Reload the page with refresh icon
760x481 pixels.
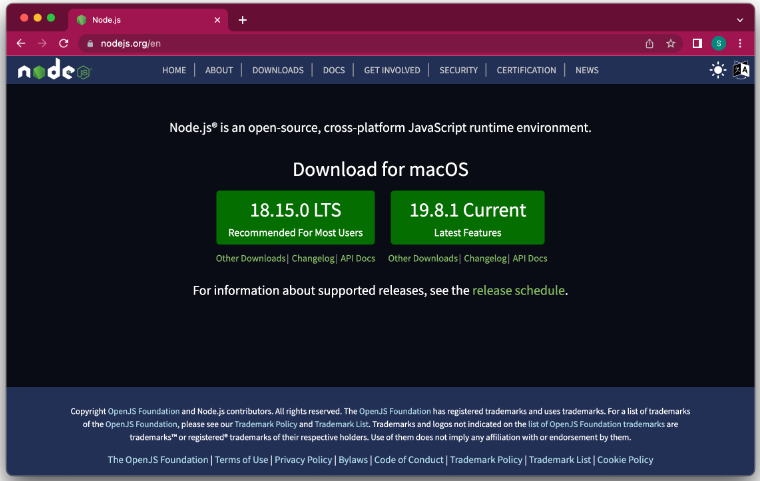[x=64, y=43]
